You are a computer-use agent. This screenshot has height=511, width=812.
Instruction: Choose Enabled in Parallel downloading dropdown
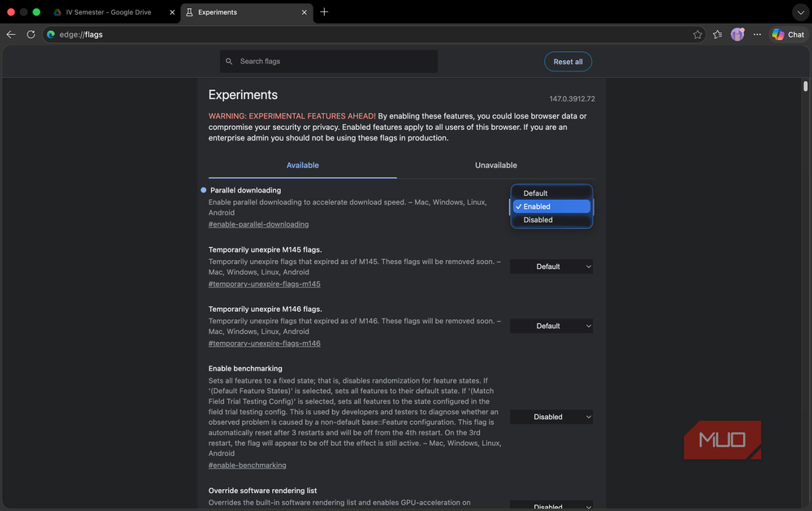click(551, 206)
